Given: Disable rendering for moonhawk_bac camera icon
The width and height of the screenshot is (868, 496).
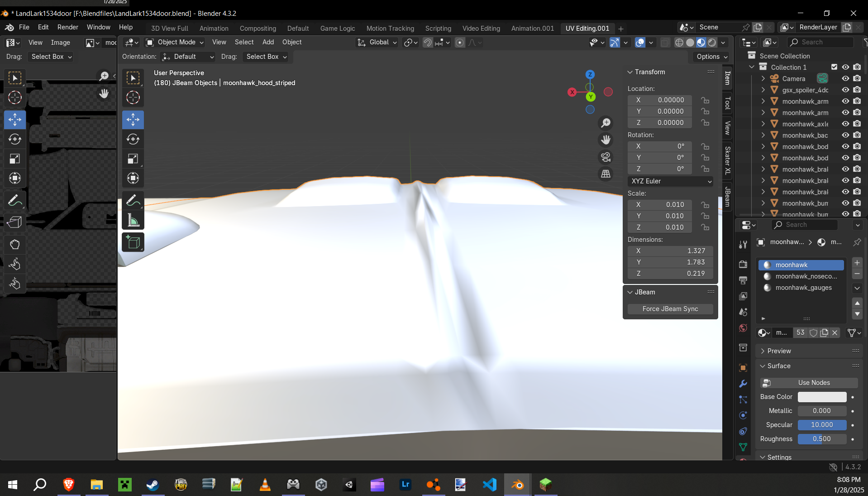Looking at the screenshot, I should 857,135.
